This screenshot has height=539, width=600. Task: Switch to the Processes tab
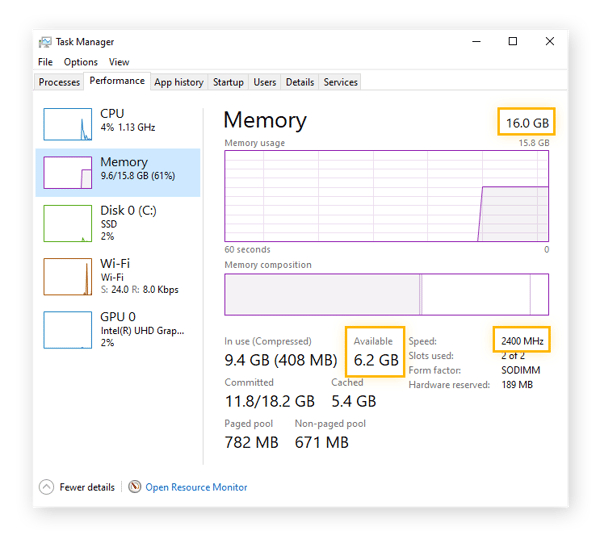(59, 82)
